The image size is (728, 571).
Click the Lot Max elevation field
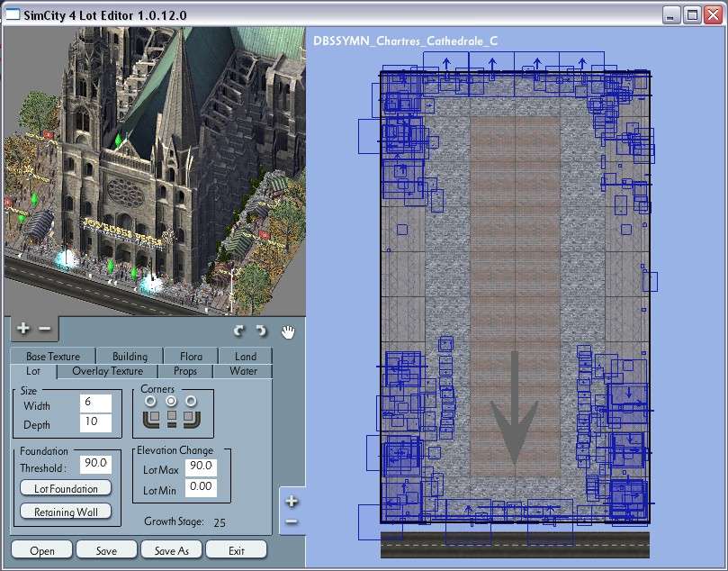pyautogui.click(x=201, y=467)
